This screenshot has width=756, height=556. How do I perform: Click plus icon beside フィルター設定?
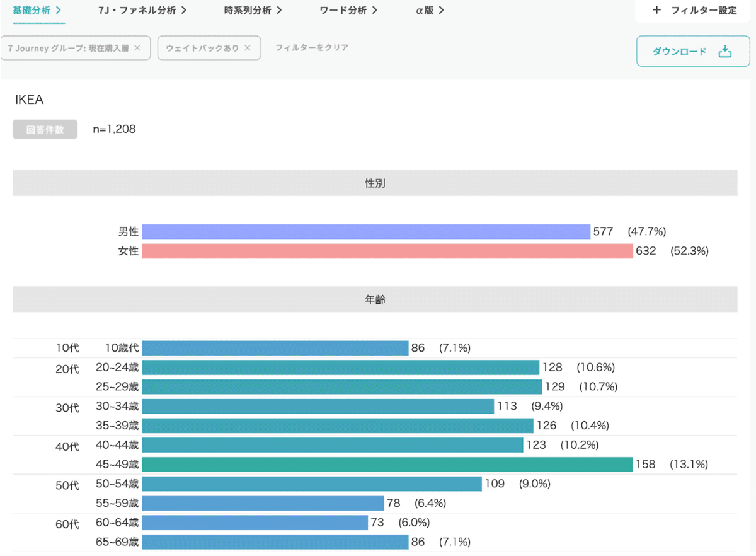(x=657, y=10)
